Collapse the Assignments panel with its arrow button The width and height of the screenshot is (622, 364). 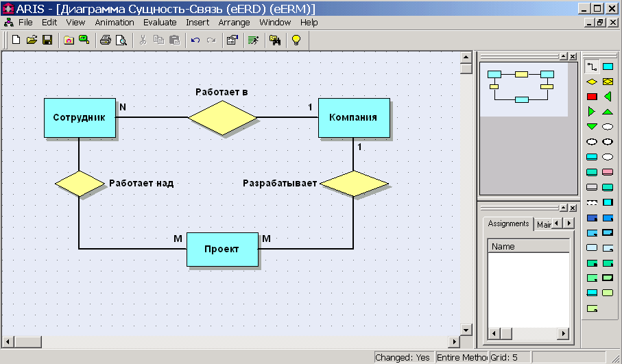(x=564, y=208)
